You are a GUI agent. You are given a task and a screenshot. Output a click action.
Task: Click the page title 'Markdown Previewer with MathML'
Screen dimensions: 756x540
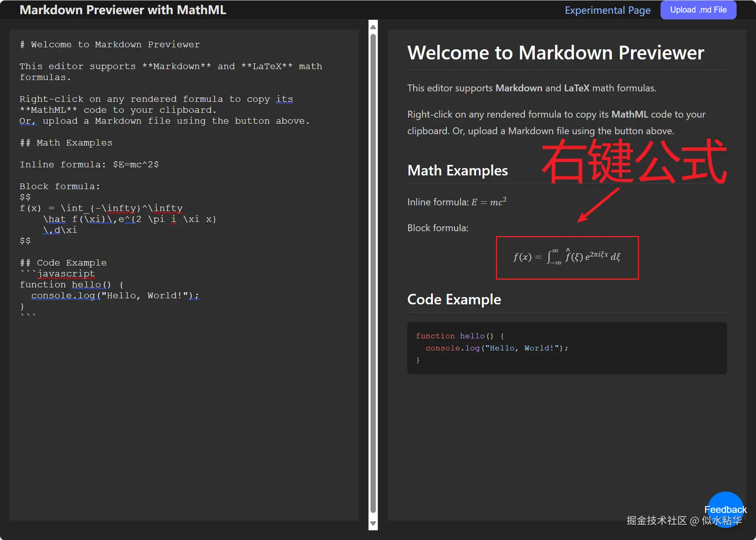tap(123, 10)
